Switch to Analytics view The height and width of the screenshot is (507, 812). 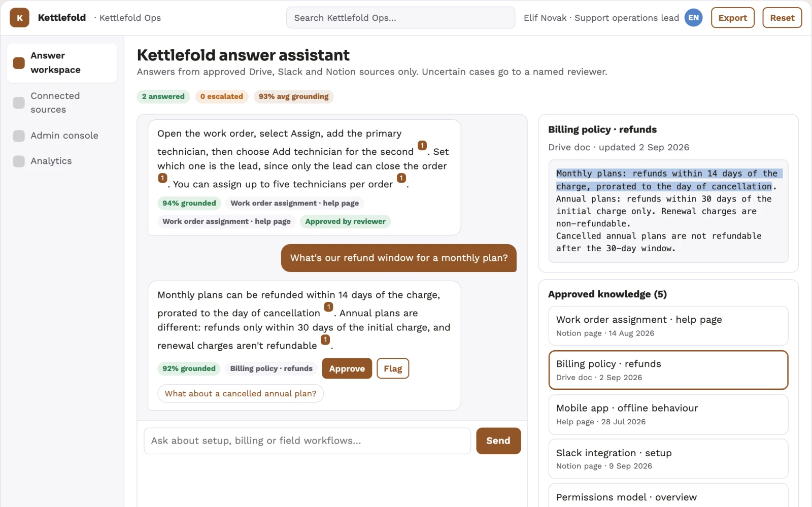62,161
